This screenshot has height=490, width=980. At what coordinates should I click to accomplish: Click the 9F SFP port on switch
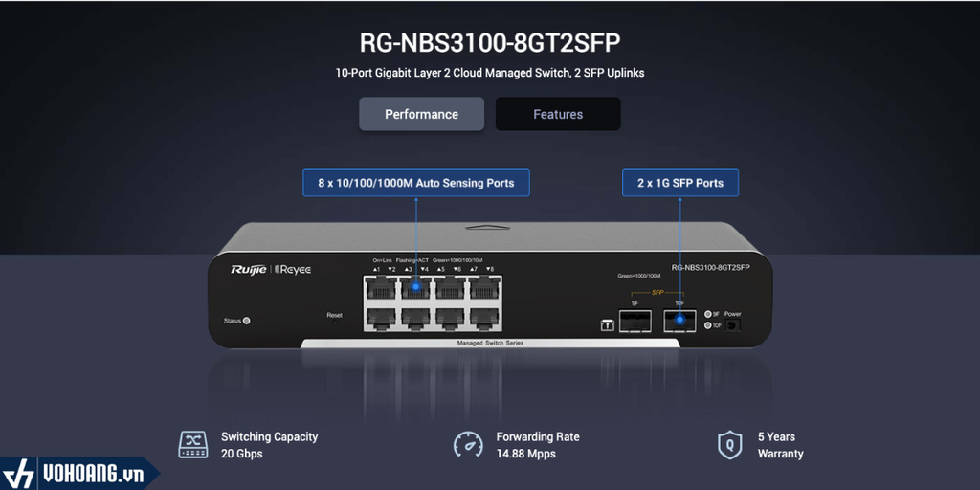(x=635, y=322)
